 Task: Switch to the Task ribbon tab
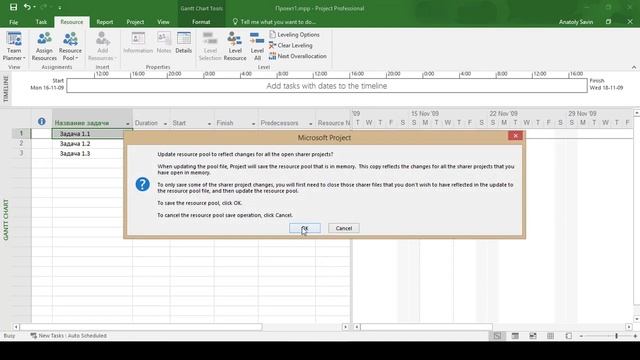[x=41, y=22]
